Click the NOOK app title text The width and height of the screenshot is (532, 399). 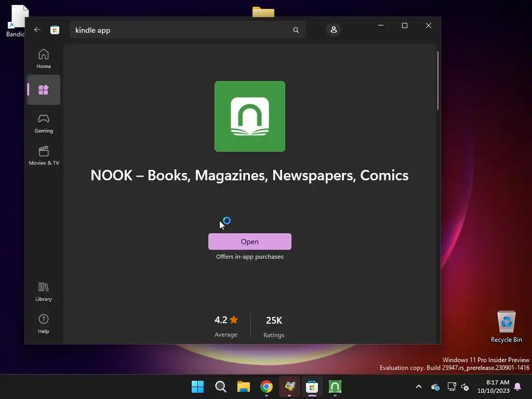(x=249, y=176)
